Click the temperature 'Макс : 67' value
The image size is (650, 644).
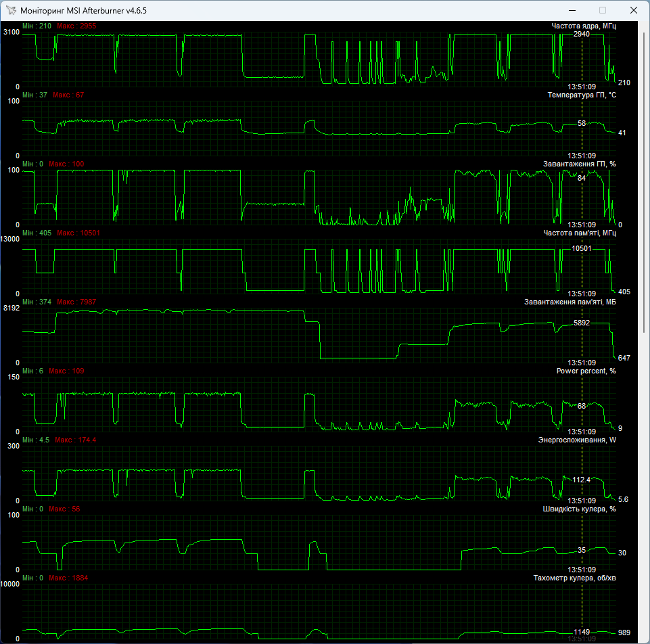[x=68, y=95]
